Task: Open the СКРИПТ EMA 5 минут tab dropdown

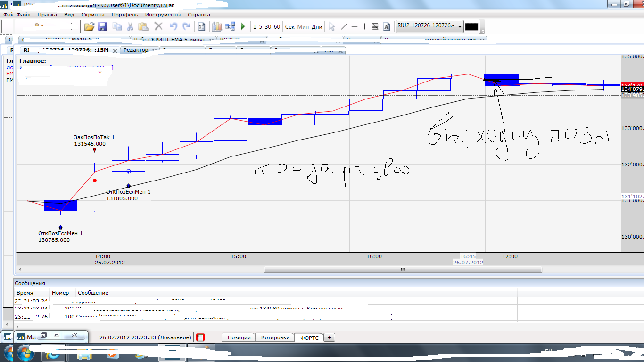Action: coord(211,40)
